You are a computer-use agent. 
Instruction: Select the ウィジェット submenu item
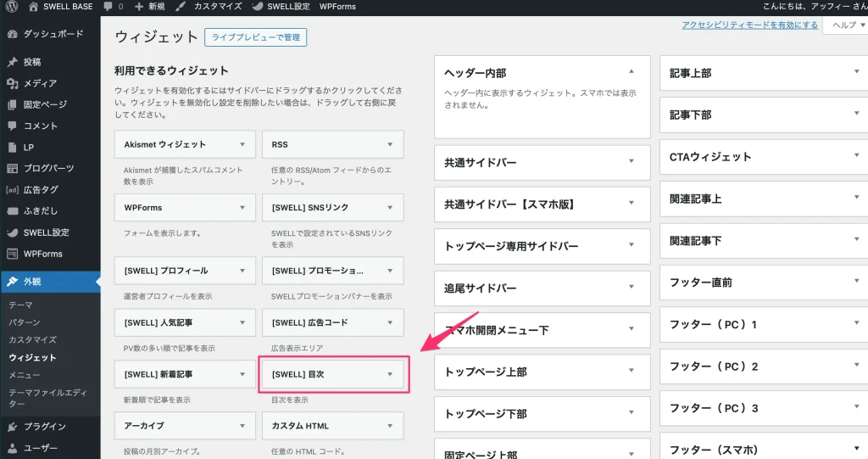(33, 358)
